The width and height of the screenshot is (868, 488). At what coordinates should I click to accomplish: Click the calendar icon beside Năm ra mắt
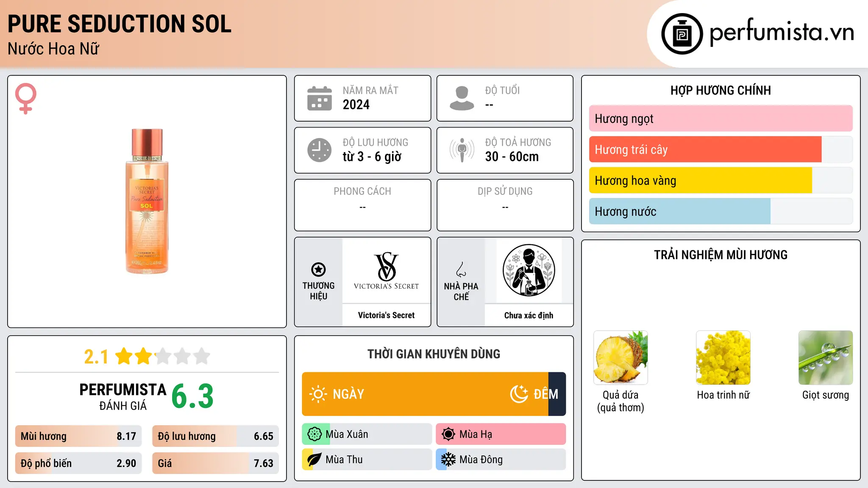[x=320, y=98]
